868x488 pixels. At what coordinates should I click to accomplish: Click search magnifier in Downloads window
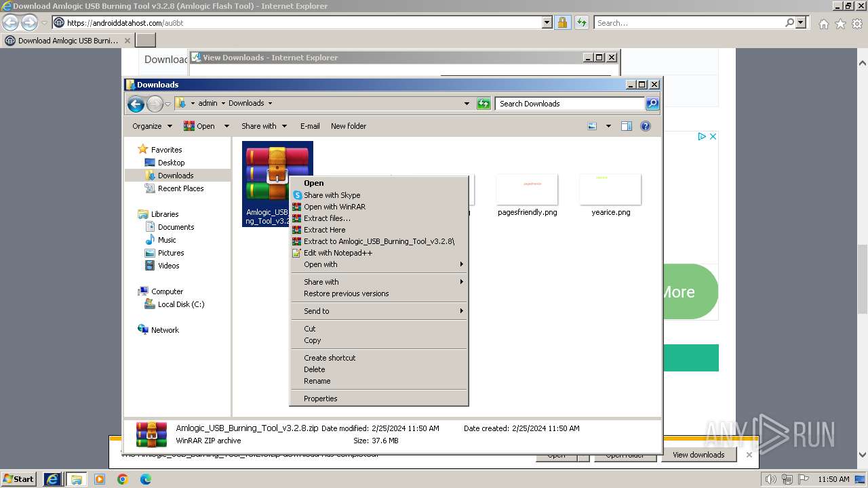(652, 104)
